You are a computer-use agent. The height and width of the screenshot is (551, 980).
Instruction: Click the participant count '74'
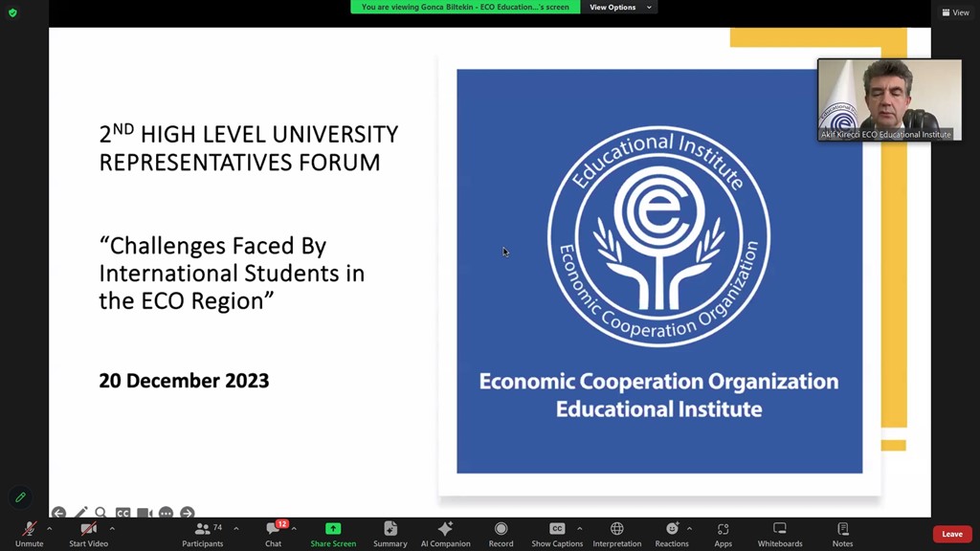click(217, 527)
